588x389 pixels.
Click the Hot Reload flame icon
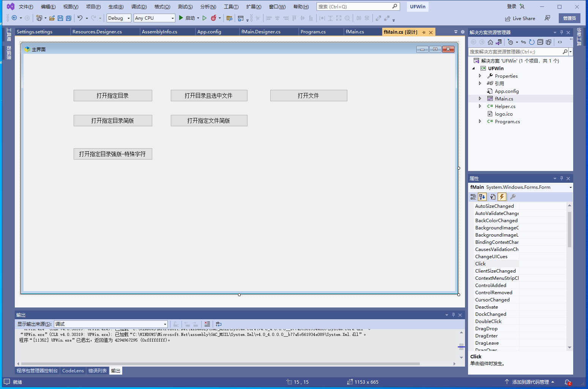coord(214,18)
